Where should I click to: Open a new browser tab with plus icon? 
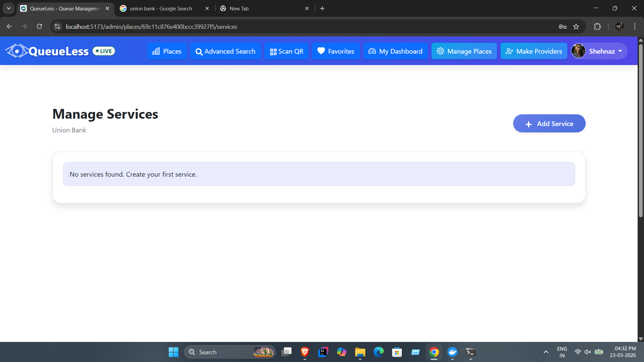[322, 8]
